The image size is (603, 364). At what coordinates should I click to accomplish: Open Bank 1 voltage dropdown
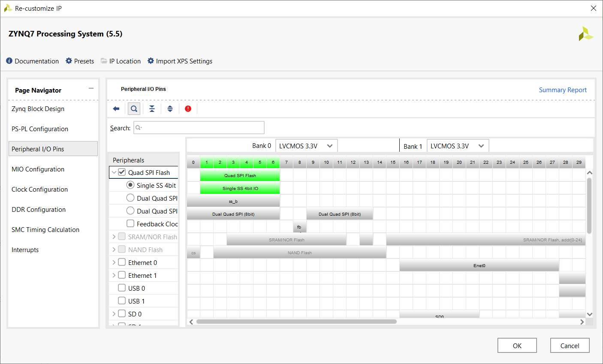pyautogui.click(x=458, y=146)
